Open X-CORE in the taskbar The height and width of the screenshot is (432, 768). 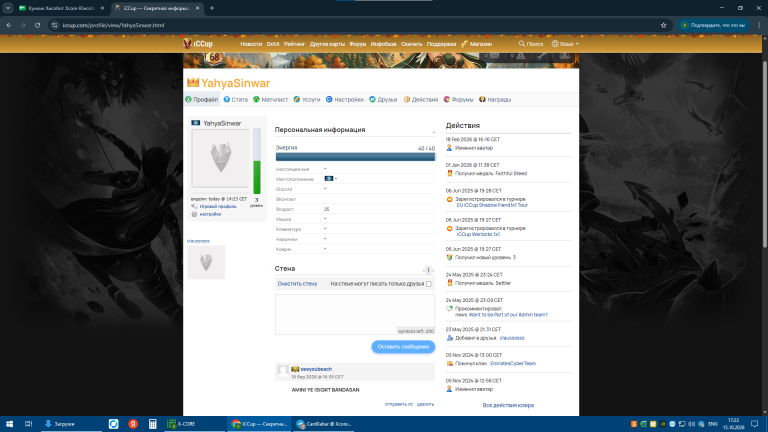click(x=194, y=424)
